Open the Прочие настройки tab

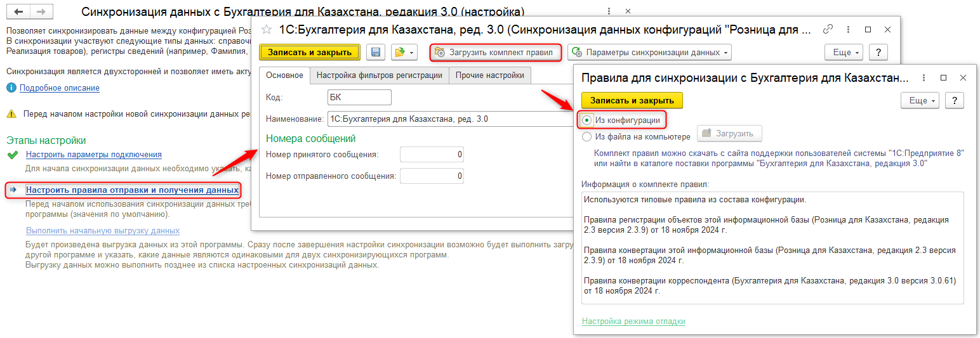point(490,75)
